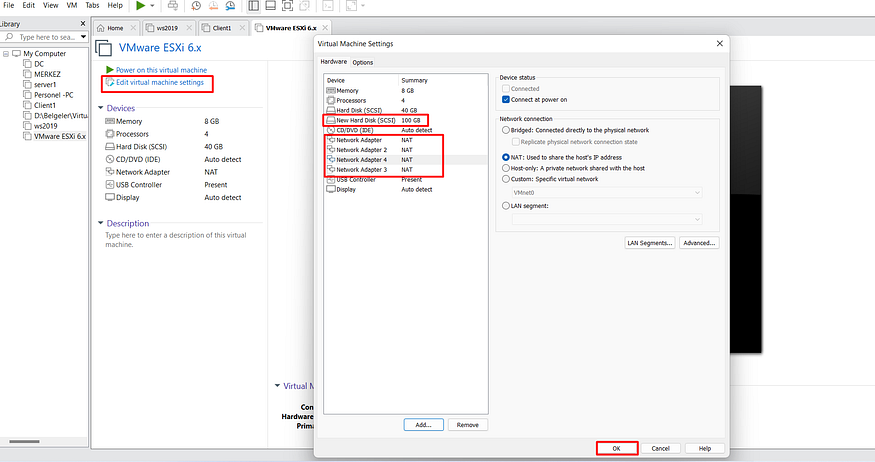Image resolution: width=875 pixels, height=462 pixels.
Task: Close the VMware ESXi 6.x tab
Action: [x=325, y=27]
